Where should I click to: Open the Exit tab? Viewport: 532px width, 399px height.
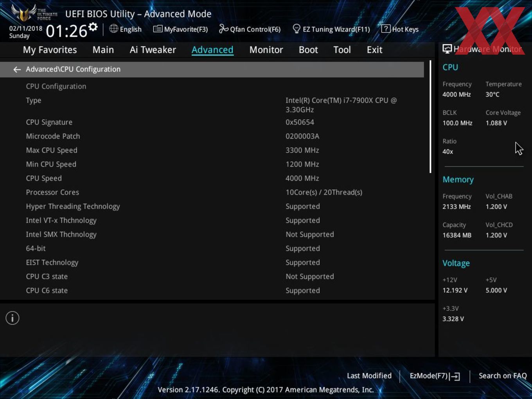(x=374, y=50)
